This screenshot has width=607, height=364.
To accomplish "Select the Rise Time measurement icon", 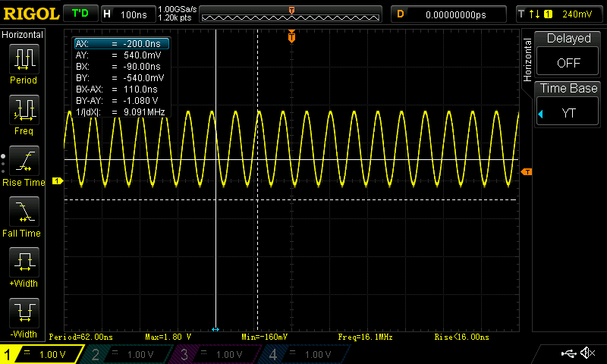I will tap(24, 161).
